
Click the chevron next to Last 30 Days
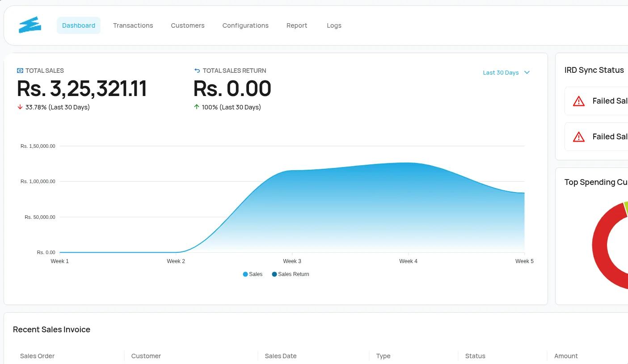pyautogui.click(x=527, y=72)
